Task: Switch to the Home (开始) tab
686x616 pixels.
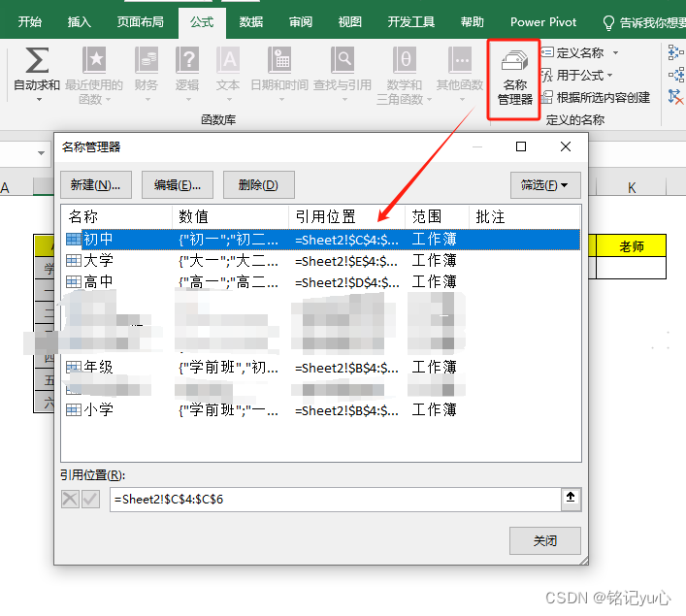Action: (x=30, y=22)
